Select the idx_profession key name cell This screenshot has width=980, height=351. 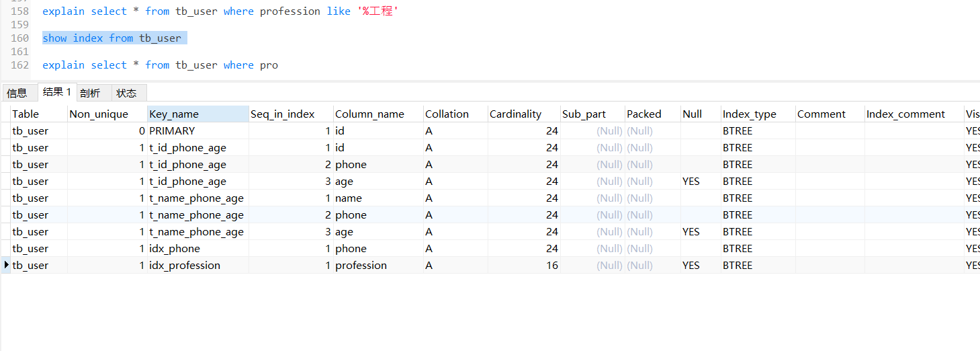[x=185, y=266]
